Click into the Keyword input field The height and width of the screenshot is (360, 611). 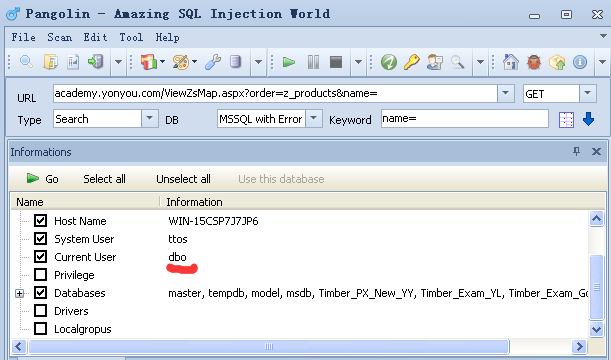[x=464, y=118]
